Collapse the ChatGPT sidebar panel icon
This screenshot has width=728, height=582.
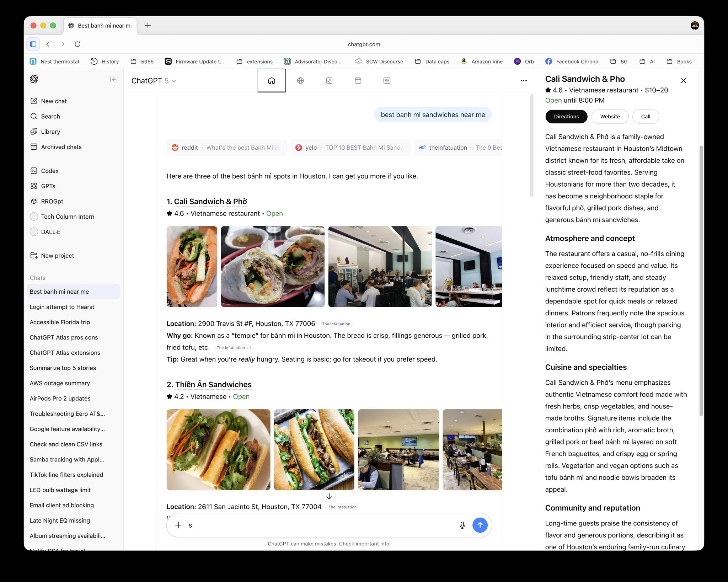(113, 79)
